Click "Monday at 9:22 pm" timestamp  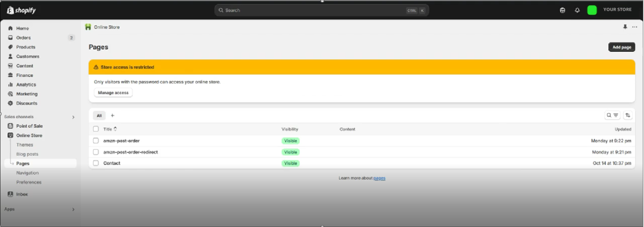click(x=611, y=141)
